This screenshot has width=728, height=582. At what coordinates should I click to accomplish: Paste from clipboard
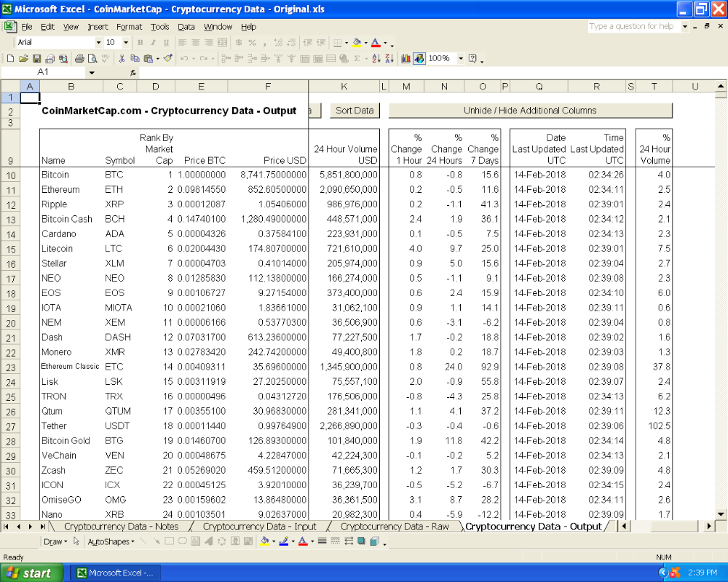[x=148, y=58]
